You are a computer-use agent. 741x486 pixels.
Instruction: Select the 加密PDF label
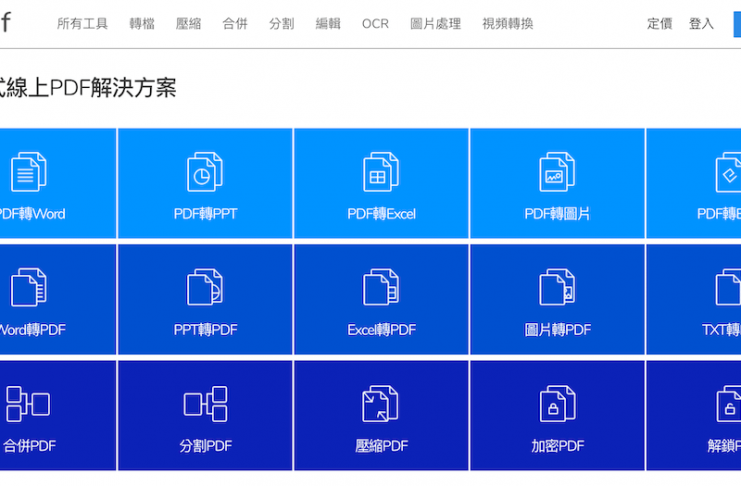click(558, 446)
